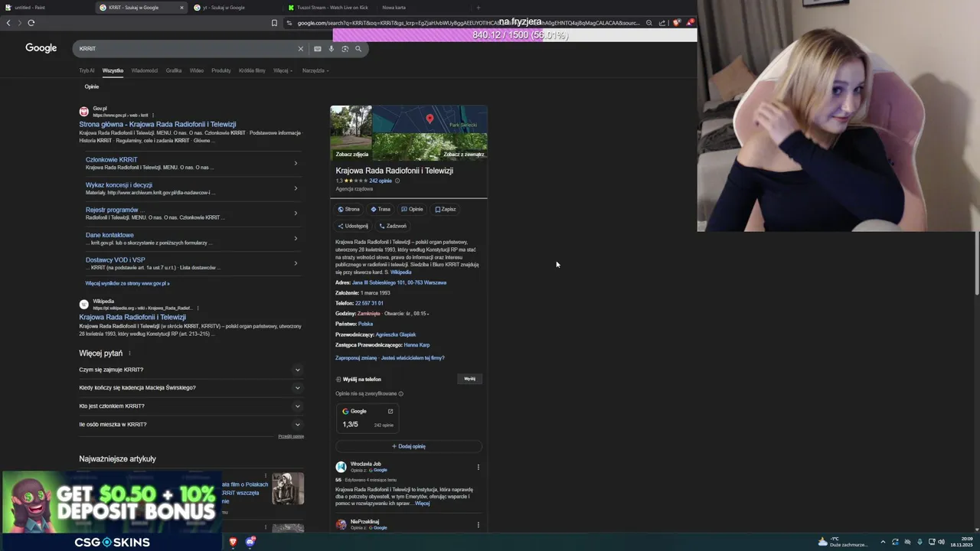Viewport: 980px width, 551px height.
Task: Expand the Wykaz koncesji i decyzji arrow
Action: pyautogui.click(x=296, y=188)
